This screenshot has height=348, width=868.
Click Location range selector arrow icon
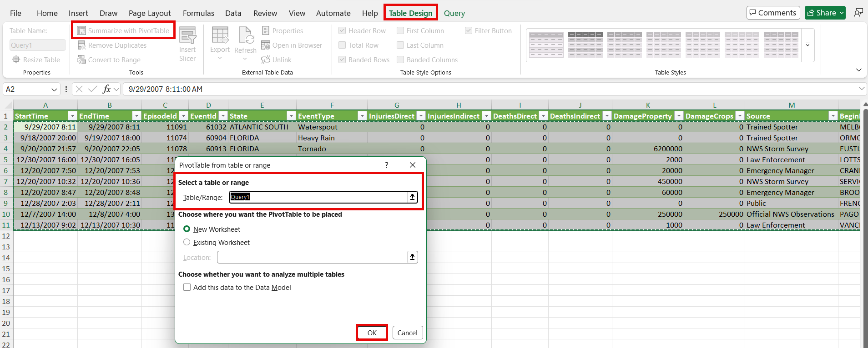pyautogui.click(x=412, y=257)
